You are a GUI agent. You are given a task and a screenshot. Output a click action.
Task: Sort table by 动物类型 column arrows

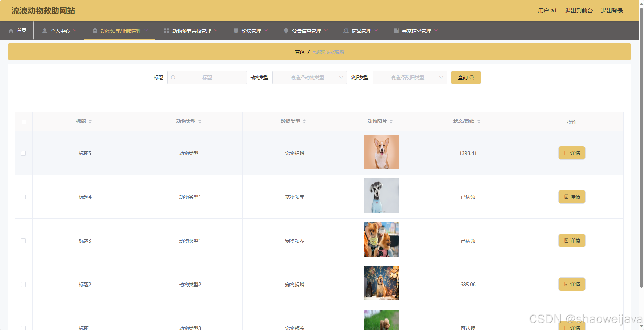(200, 121)
